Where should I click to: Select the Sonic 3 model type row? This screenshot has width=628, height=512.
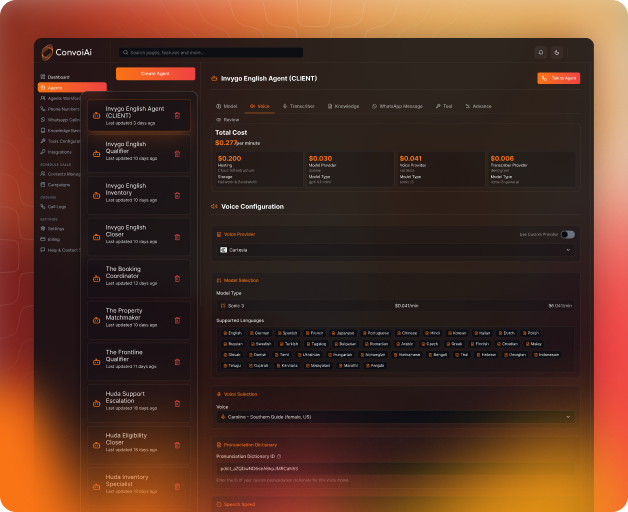pyautogui.click(x=395, y=306)
